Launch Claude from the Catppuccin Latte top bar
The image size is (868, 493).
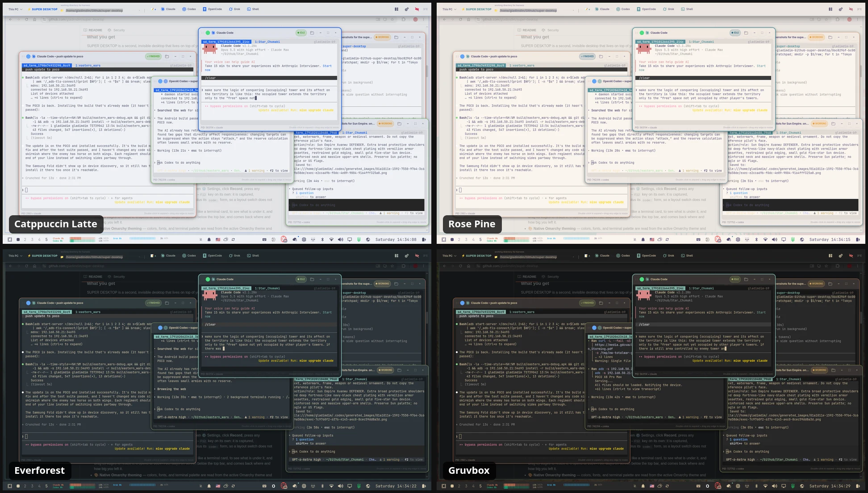click(x=168, y=9)
